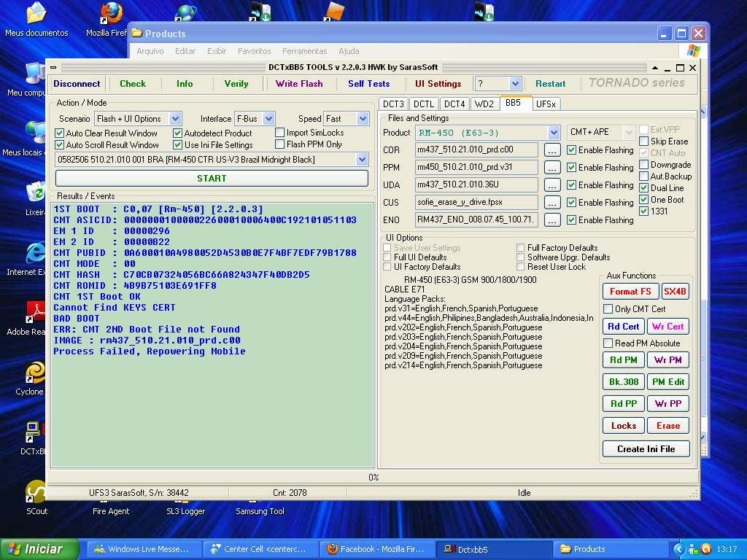This screenshot has height=560, width=747.
Task: Click the START button
Action: (212, 178)
